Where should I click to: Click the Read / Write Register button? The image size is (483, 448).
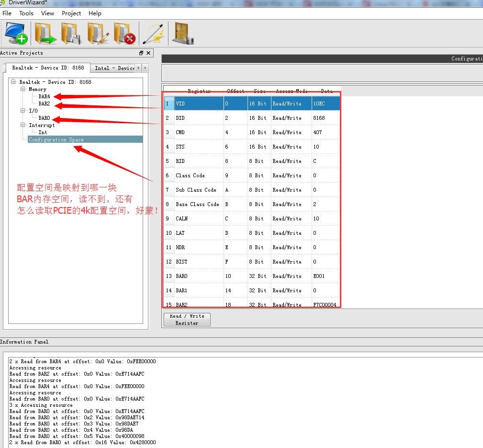coord(187,320)
